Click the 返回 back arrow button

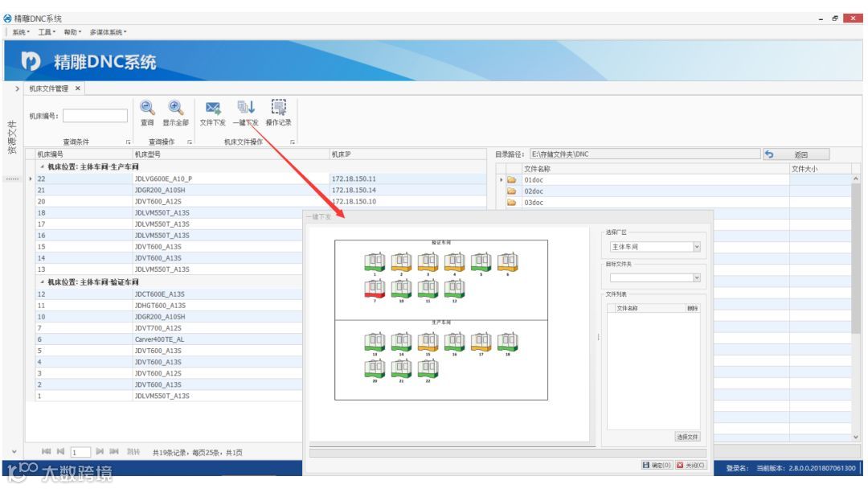point(796,154)
